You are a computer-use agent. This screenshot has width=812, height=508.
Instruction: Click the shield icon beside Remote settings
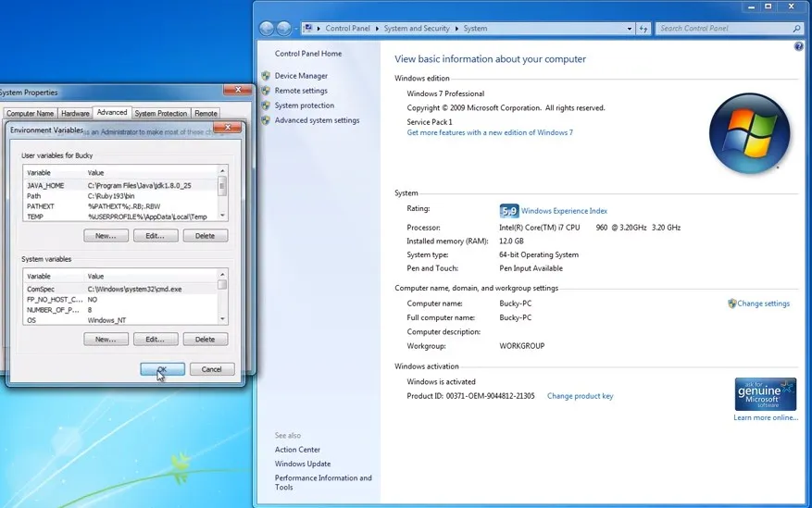pyautogui.click(x=266, y=91)
